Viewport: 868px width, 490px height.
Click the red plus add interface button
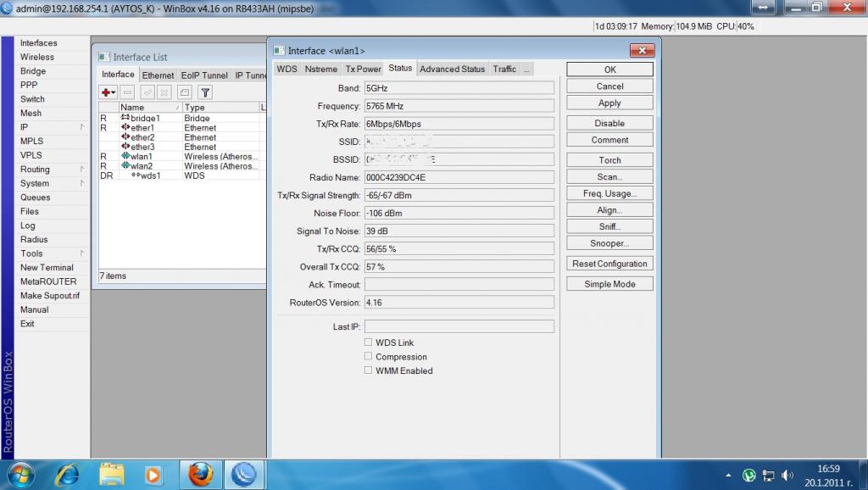click(108, 92)
